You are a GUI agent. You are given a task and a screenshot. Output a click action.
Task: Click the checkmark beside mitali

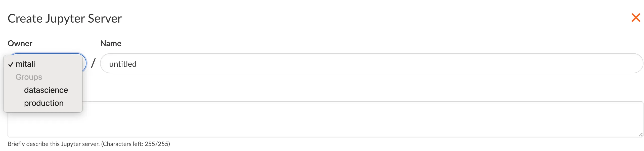pyautogui.click(x=11, y=64)
